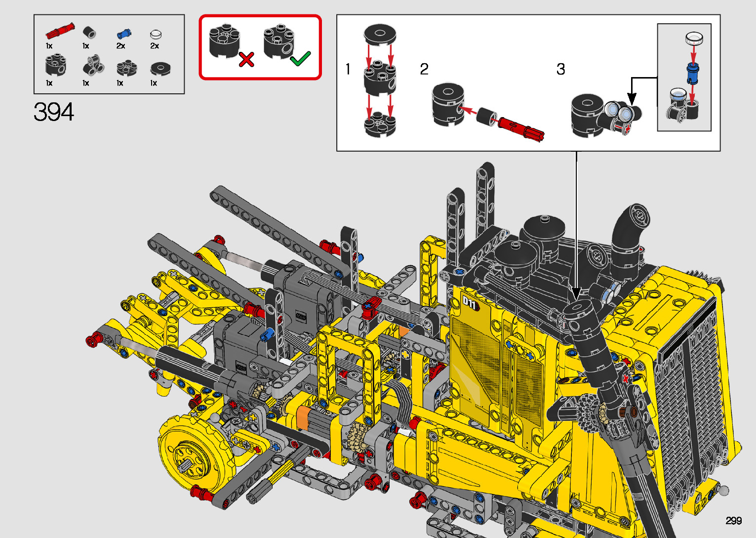Viewport: 756px width, 538px height.
Task: Click the red axle pin in parts list
Action: (59, 31)
